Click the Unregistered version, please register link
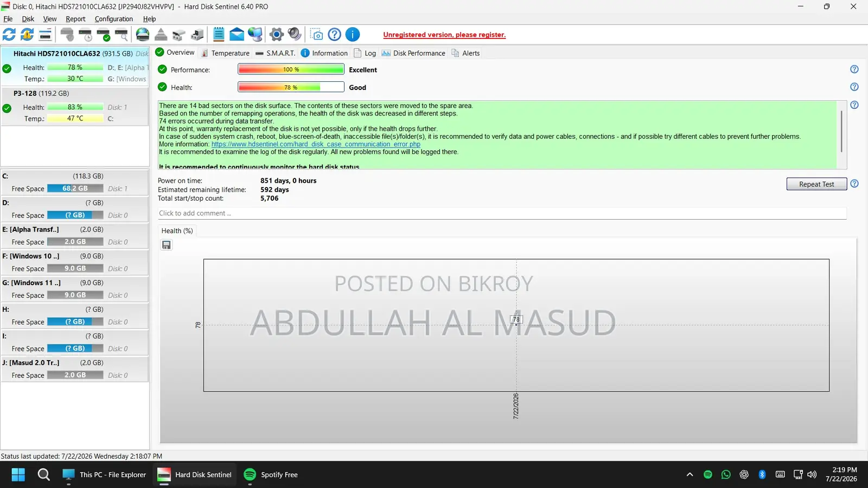 pos(444,35)
